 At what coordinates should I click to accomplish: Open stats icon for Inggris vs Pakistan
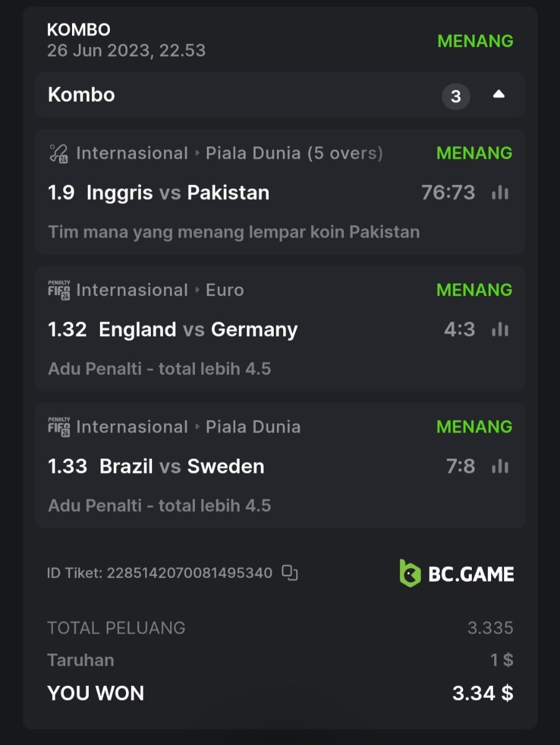pos(500,192)
